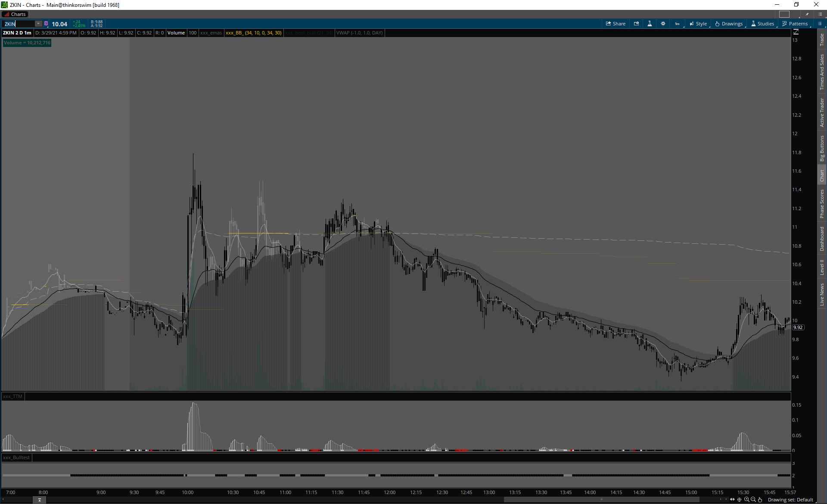Open the symbol dropdown arrow next to ZKIN

[x=38, y=24]
